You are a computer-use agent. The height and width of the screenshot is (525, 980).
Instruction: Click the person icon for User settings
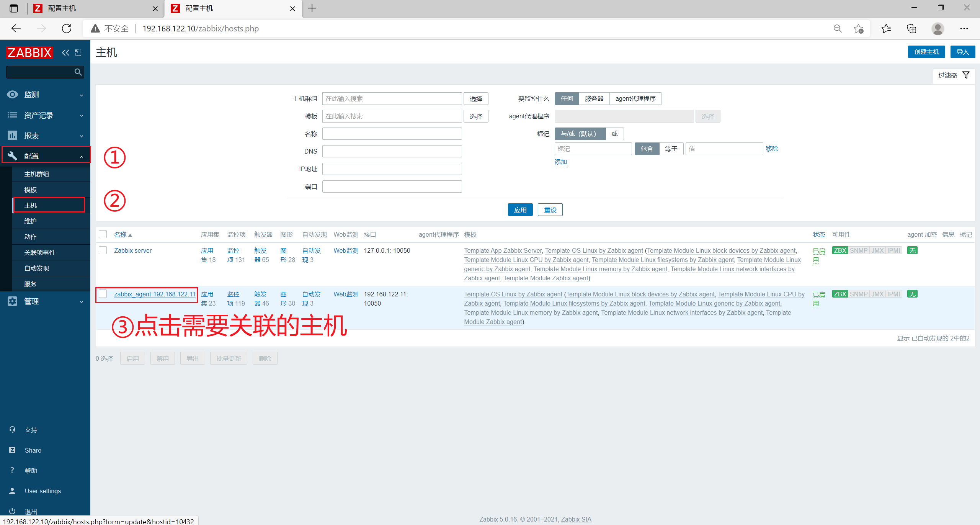pyautogui.click(x=12, y=491)
